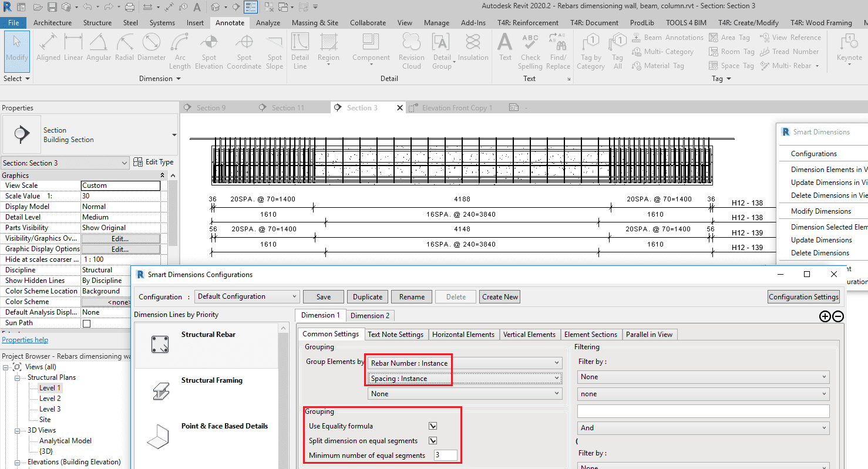
Task: Click the Rename configuration button
Action: [412, 297]
